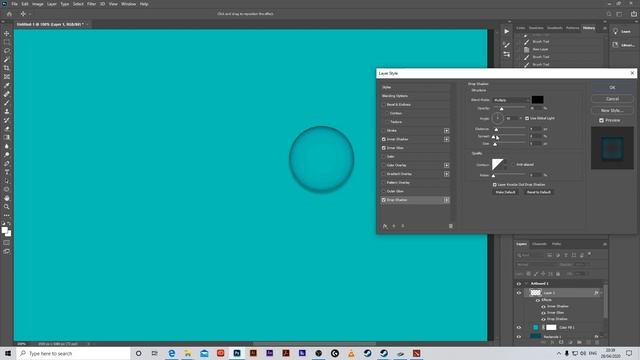Enable the Anti-aliased checkbox
This screenshot has width=640, height=360.
(513, 164)
